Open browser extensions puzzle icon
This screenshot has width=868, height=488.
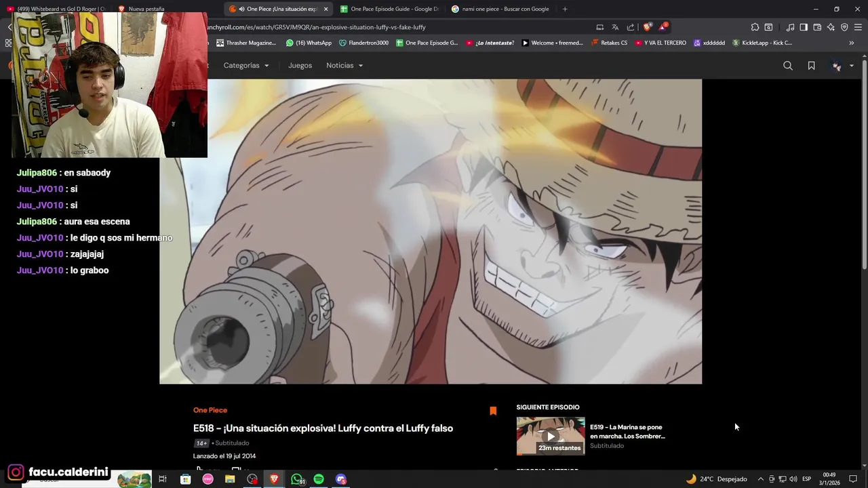[x=755, y=27]
